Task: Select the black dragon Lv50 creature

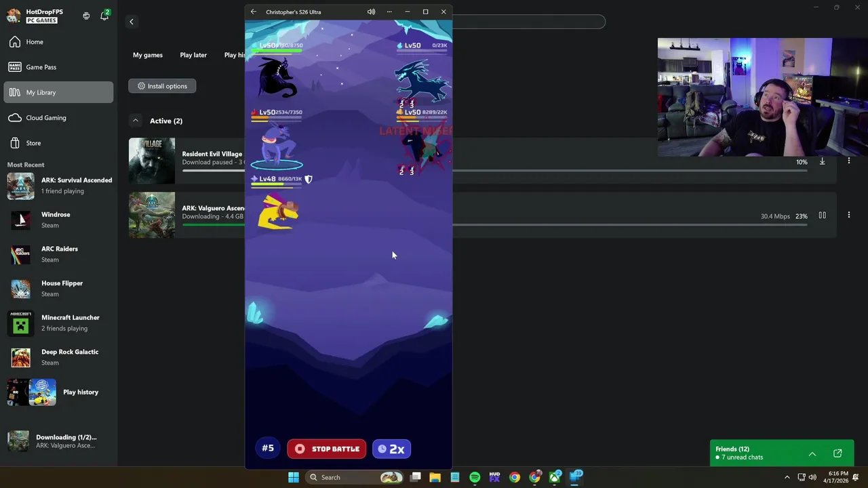Action: (x=277, y=78)
